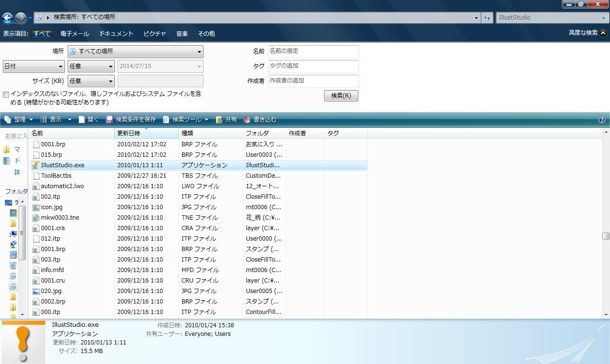Click the file list vertical scrollbar thumb
The image size is (610, 364).
(606, 236)
